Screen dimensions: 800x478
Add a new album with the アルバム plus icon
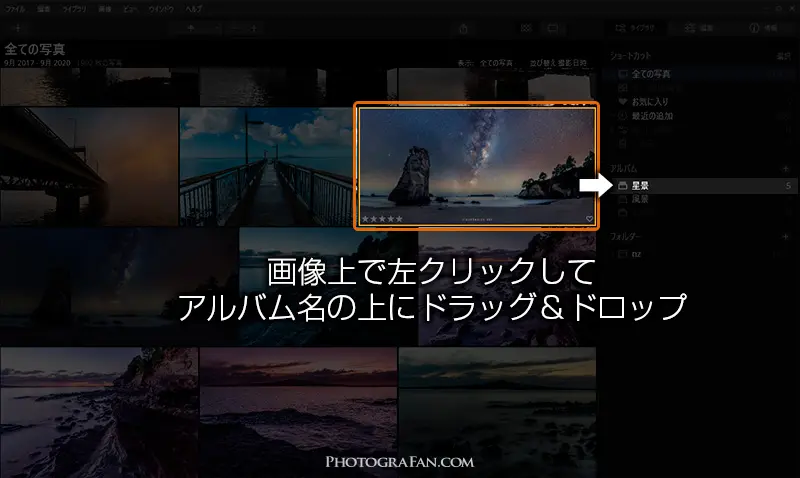point(785,168)
